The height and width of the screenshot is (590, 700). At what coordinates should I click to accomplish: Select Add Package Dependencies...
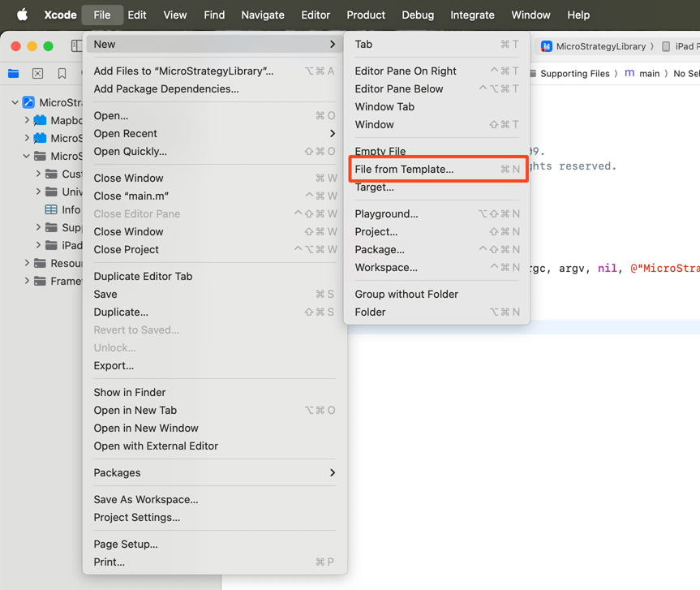[x=214, y=89]
